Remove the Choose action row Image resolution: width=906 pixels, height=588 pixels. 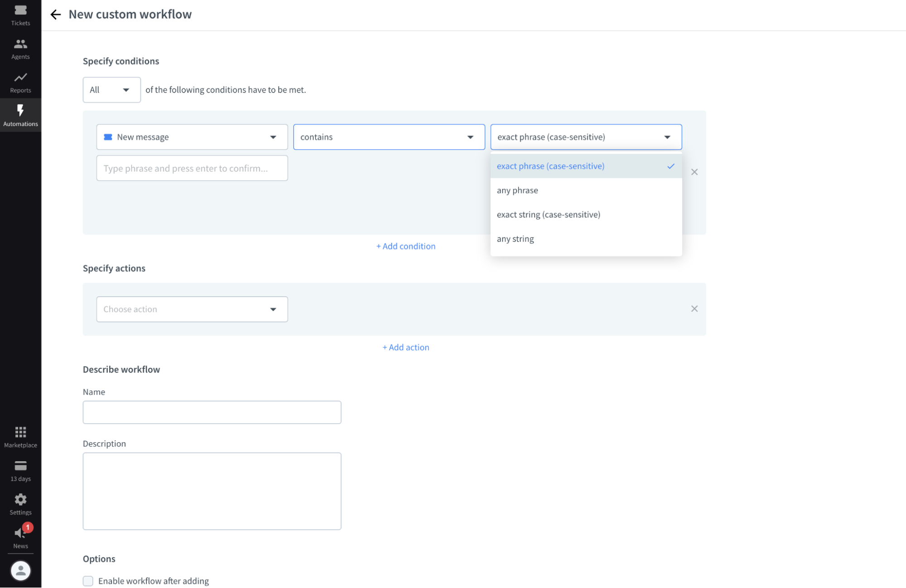point(694,308)
